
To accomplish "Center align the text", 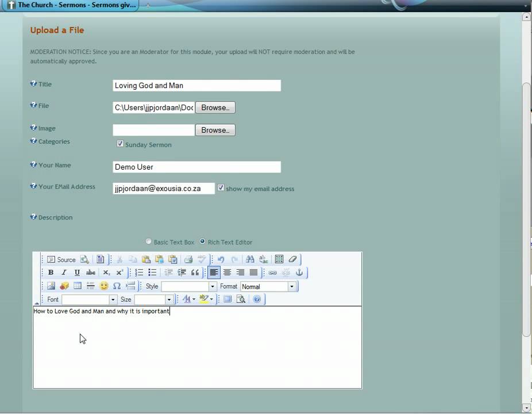I will [228, 273].
